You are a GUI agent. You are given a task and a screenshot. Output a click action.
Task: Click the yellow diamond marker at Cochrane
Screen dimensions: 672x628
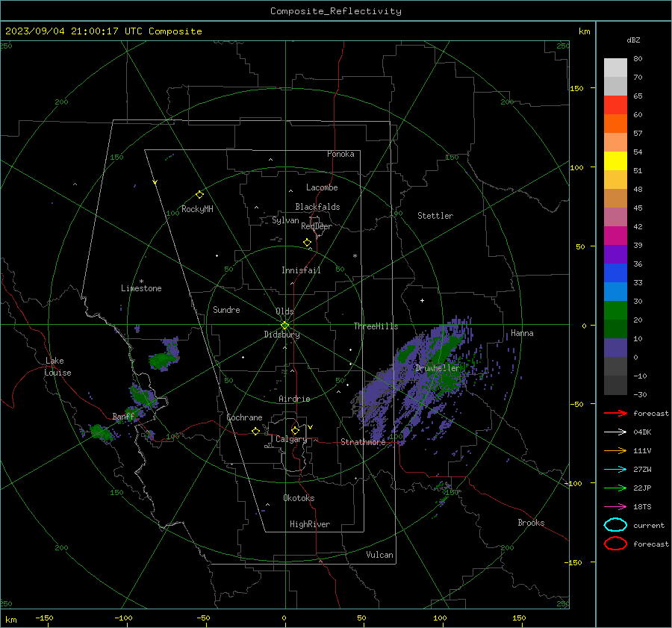[x=256, y=431]
